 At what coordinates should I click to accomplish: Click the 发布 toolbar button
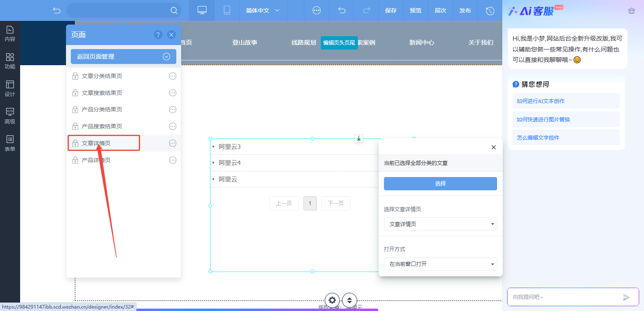pyautogui.click(x=465, y=10)
